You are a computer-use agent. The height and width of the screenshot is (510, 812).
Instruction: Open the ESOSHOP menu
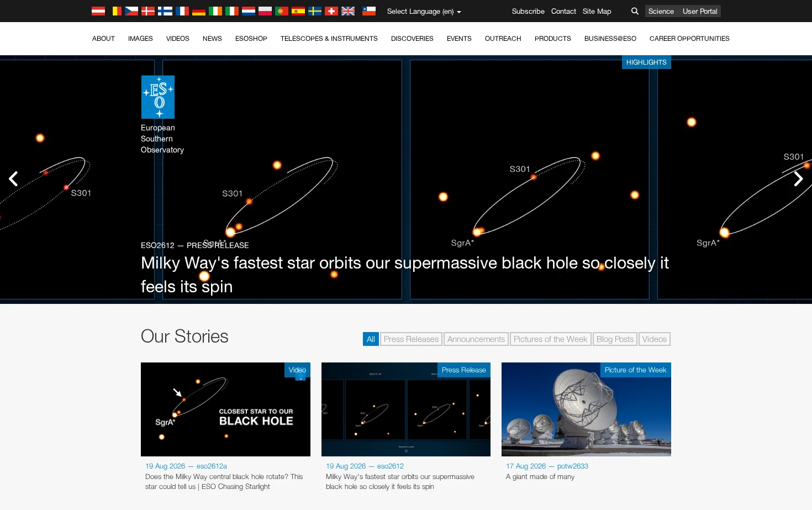click(x=251, y=39)
